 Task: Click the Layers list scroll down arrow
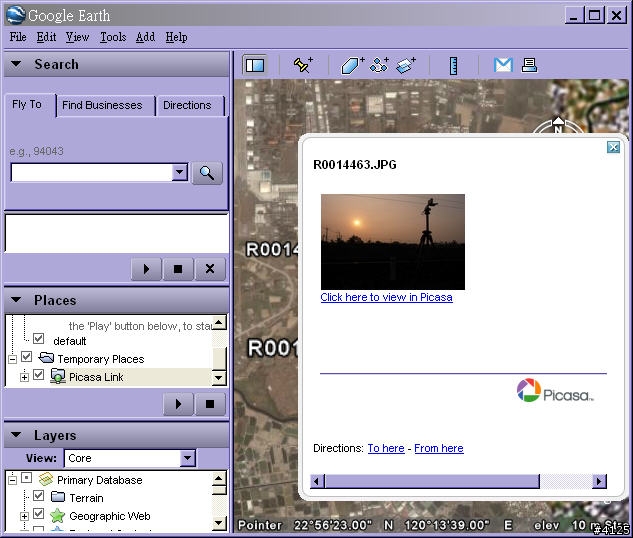[219, 523]
